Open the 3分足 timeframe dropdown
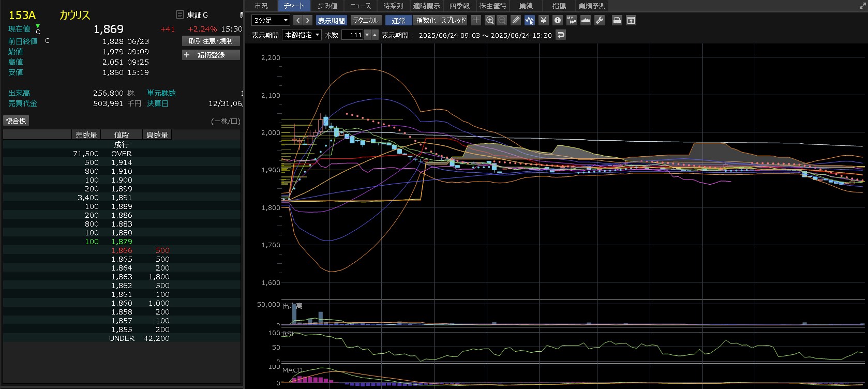Image resolution: width=868 pixels, height=389 pixels. (x=271, y=20)
